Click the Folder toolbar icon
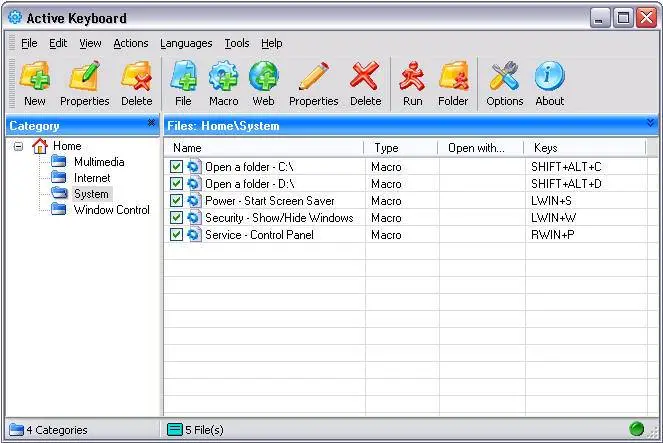This screenshot has height=443, width=663. (x=453, y=77)
